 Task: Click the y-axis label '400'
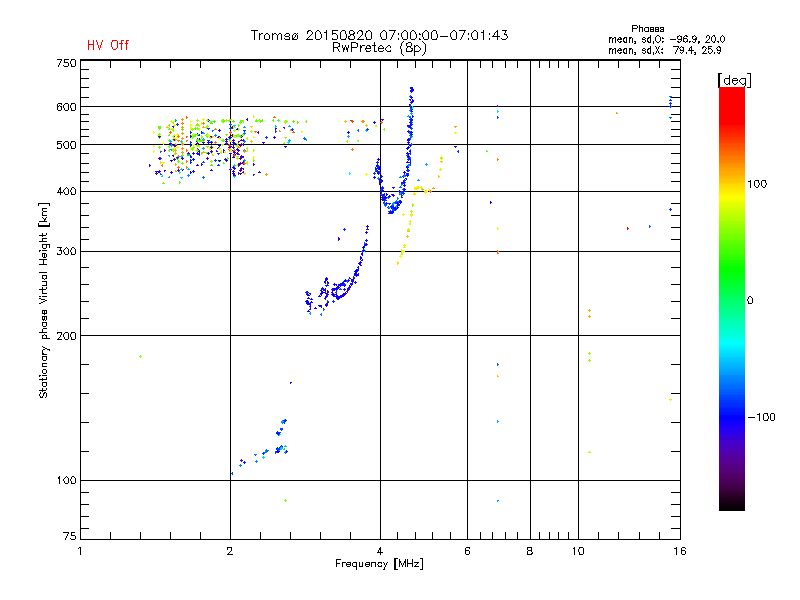[x=66, y=191]
